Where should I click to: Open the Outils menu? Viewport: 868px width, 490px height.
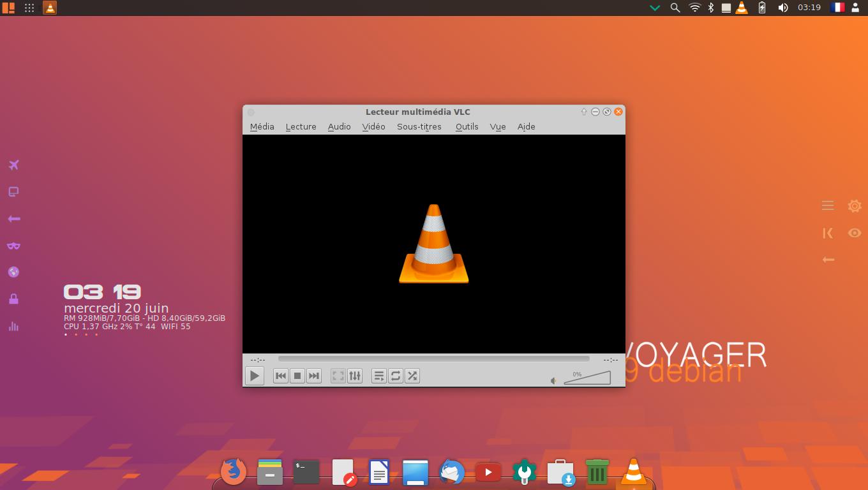(467, 126)
